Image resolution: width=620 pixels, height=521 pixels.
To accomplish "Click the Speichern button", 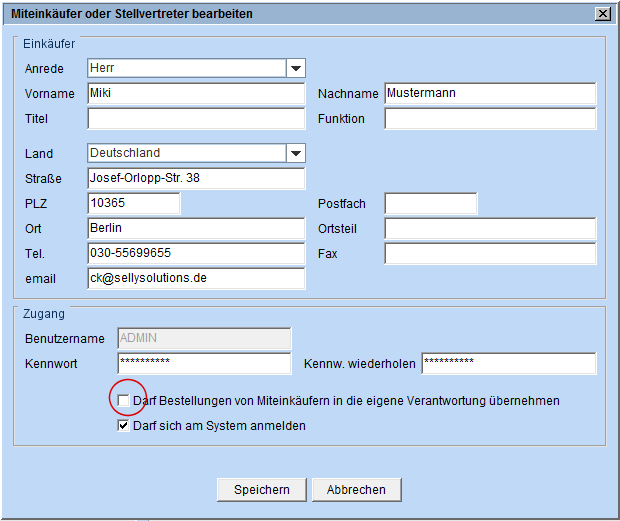I will click(x=262, y=490).
